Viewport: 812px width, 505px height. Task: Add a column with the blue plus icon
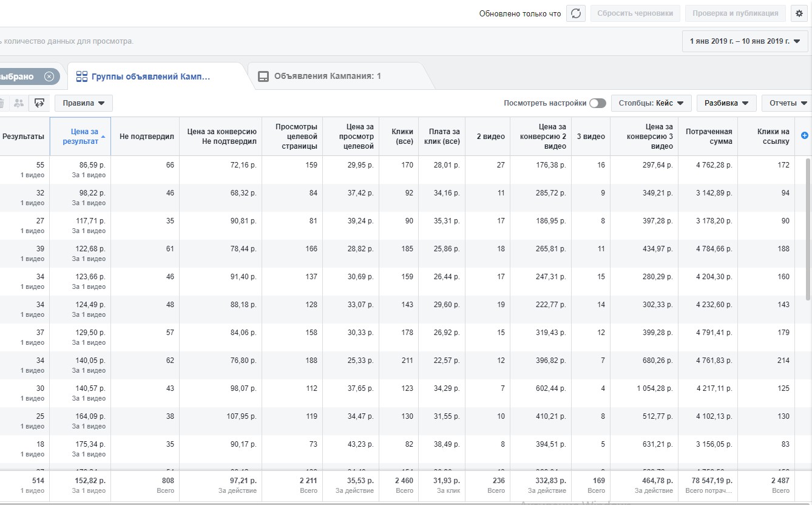click(x=805, y=135)
